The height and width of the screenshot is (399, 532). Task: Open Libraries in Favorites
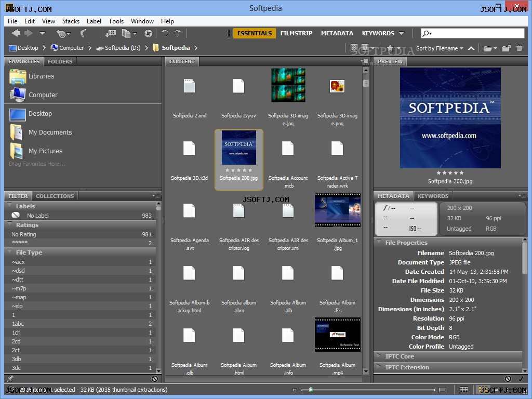tap(32, 76)
